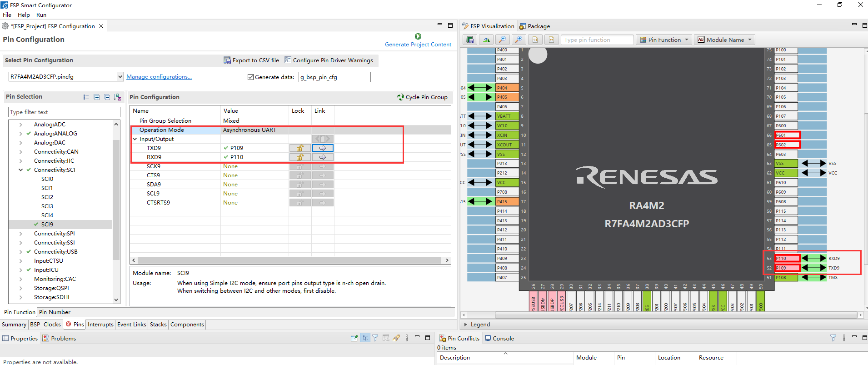Click alphabetical sort icon in Pin Selection
The width and height of the screenshot is (868, 365).
pos(117,97)
